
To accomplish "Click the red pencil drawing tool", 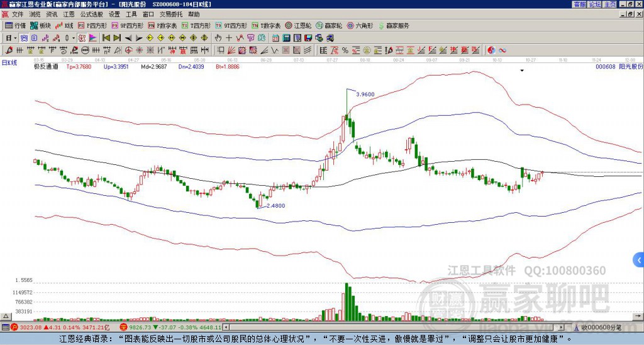I will tap(9, 50).
